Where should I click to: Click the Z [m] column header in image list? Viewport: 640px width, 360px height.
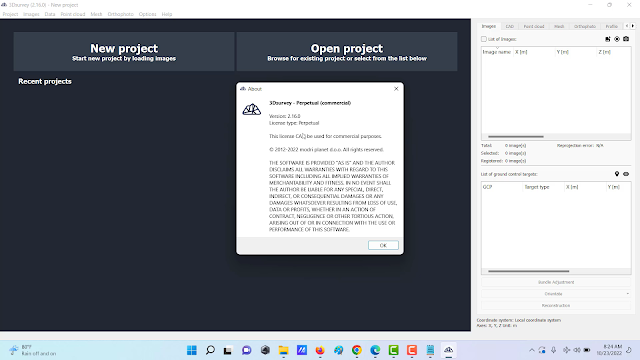613,52
